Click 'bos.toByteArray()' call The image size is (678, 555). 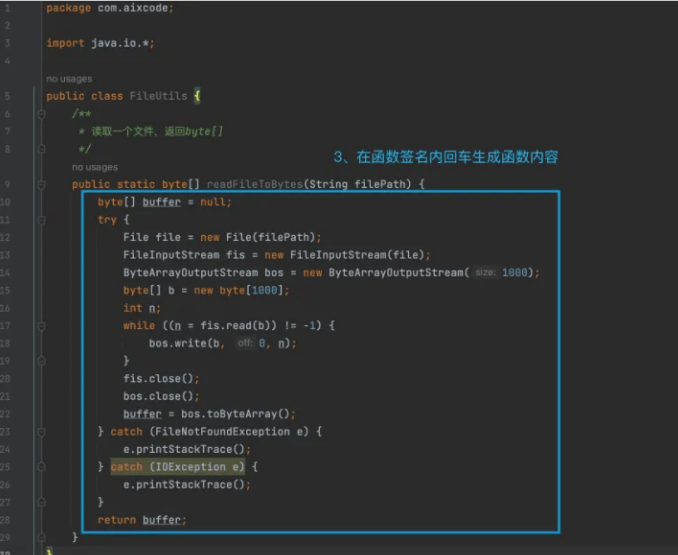point(235,414)
